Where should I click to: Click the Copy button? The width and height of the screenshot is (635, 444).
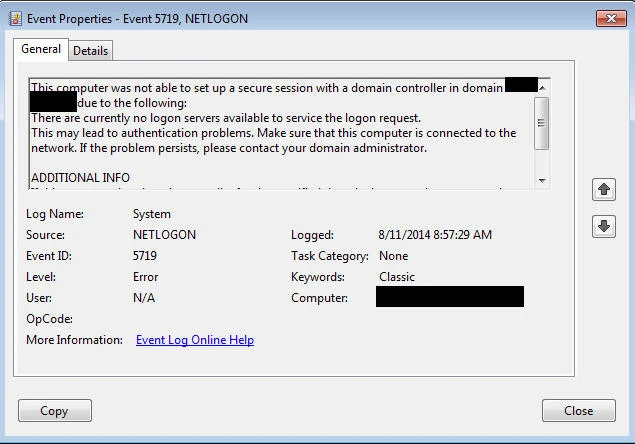click(55, 410)
